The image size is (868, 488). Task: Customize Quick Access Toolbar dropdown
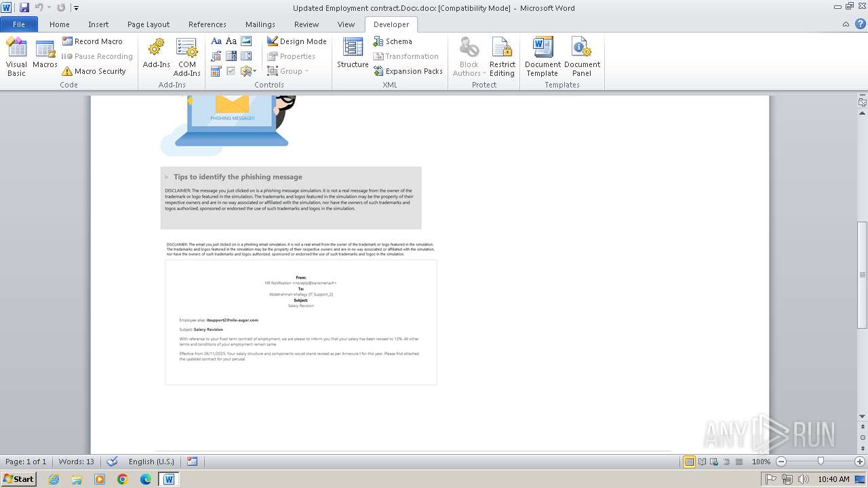76,8
